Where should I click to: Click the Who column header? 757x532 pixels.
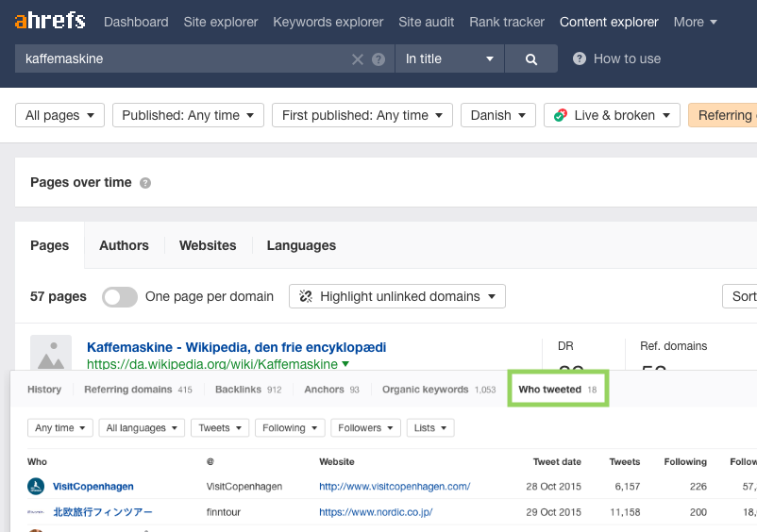click(x=37, y=461)
